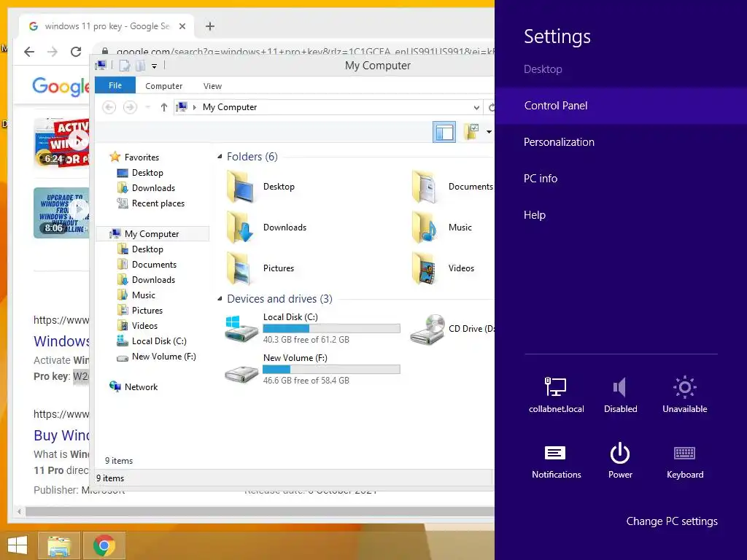Open Quick Access Toolbar customize dropdown

[155, 66]
